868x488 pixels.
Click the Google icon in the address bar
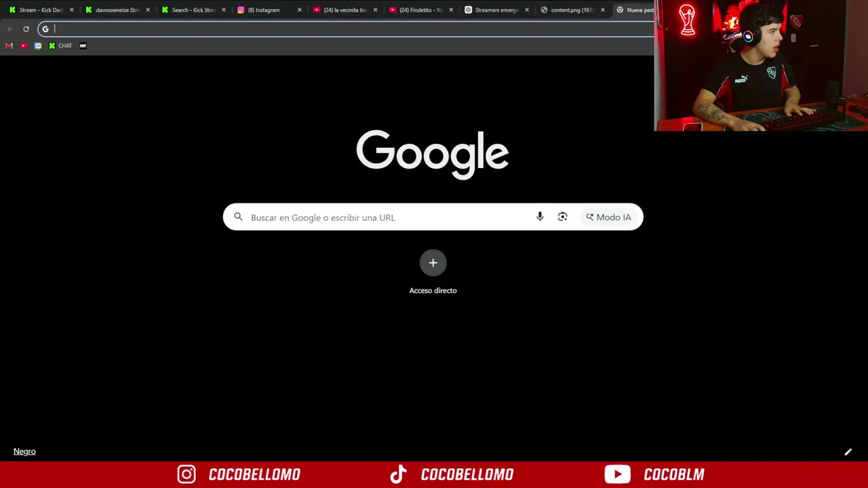pos(45,29)
